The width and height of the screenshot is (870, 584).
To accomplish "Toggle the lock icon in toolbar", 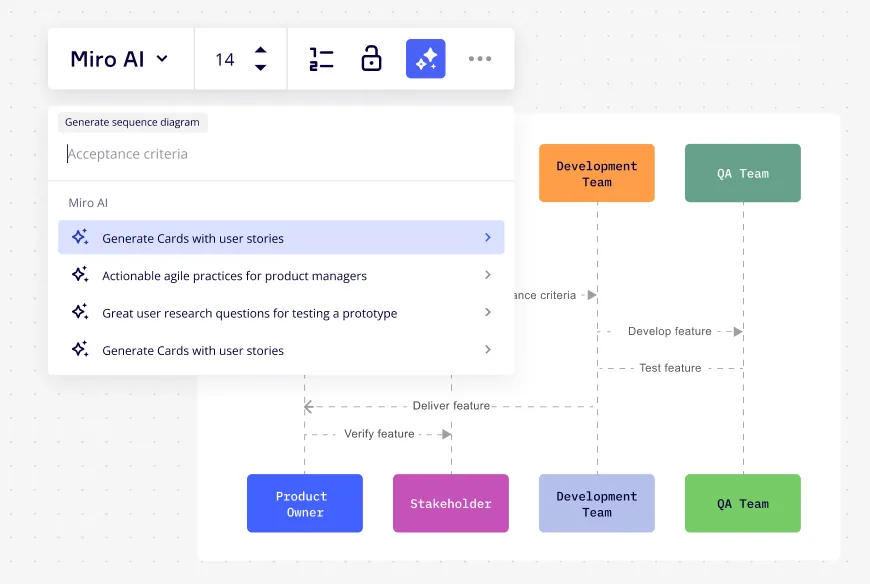I will pyautogui.click(x=371, y=59).
